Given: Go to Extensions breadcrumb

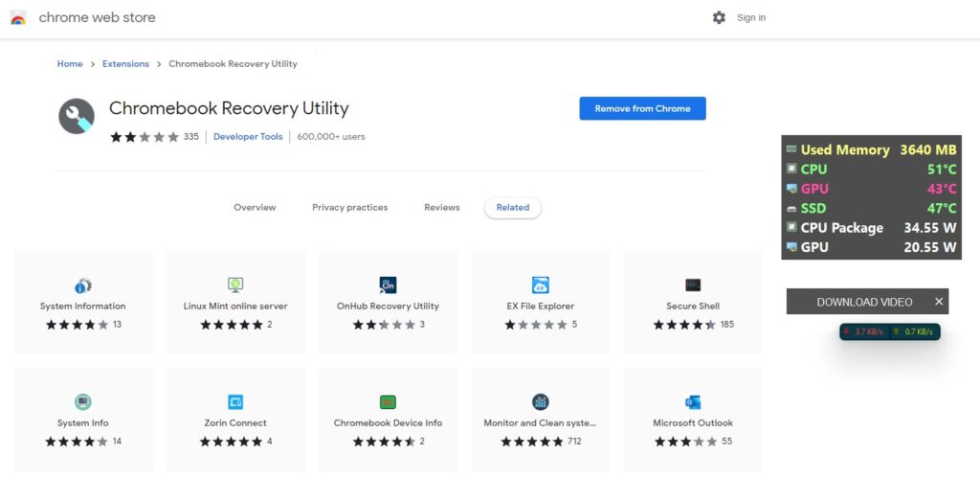Looking at the screenshot, I should click(125, 64).
